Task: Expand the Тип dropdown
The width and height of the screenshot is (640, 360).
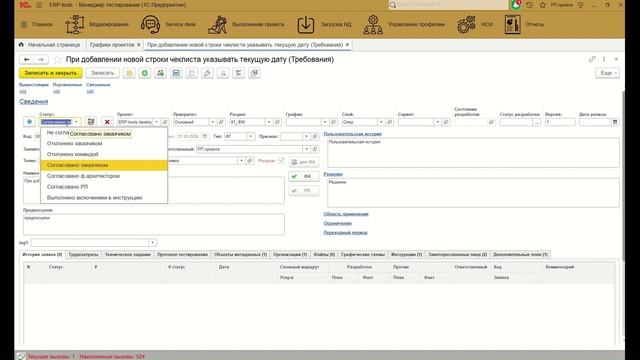Action: pos(251,136)
